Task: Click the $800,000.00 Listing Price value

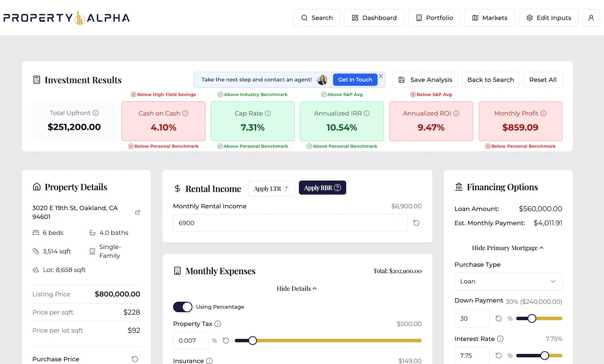Action: point(117,294)
